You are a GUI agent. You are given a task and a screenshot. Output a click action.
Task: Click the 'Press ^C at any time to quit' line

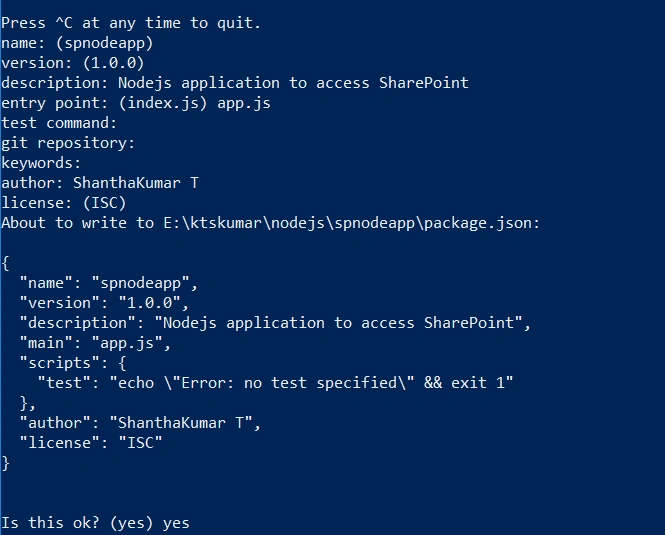pyautogui.click(x=131, y=23)
